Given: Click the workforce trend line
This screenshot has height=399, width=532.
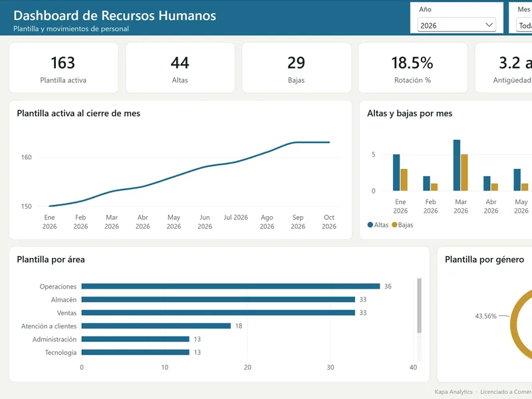Looking at the screenshot, I should pyautogui.click(x=190, y=172).
